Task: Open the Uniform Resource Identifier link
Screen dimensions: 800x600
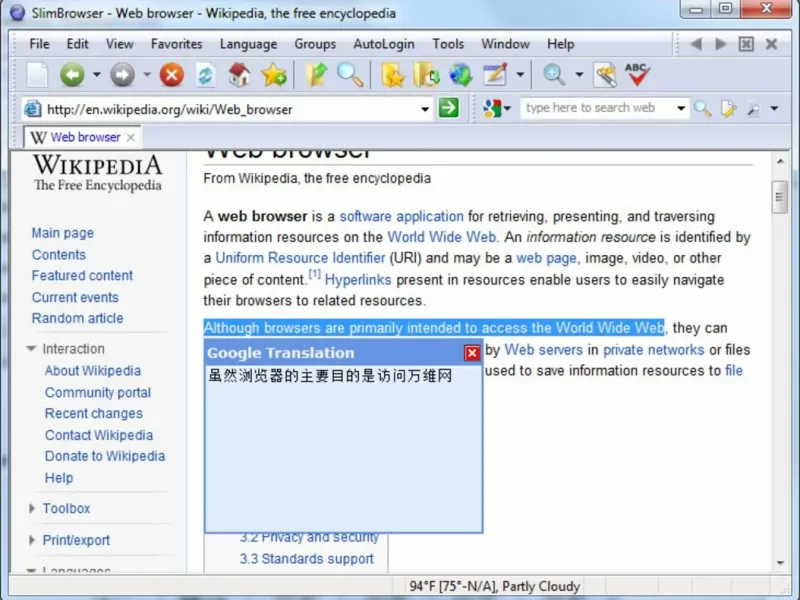Action: coord(300,258)
